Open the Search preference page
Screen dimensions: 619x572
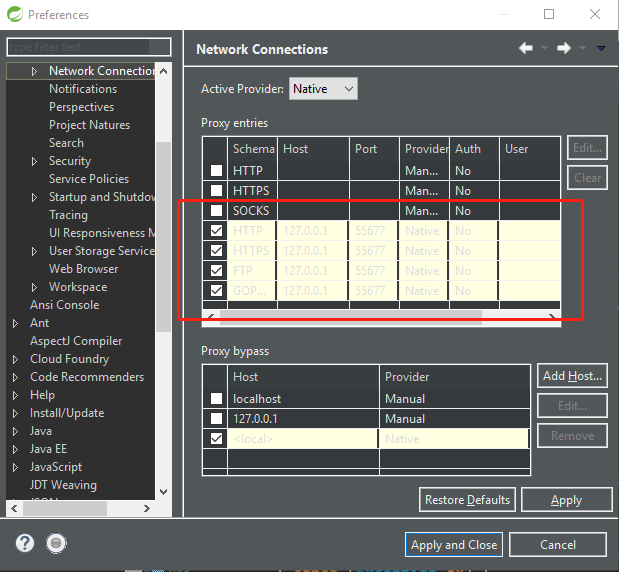pos(66,143)
